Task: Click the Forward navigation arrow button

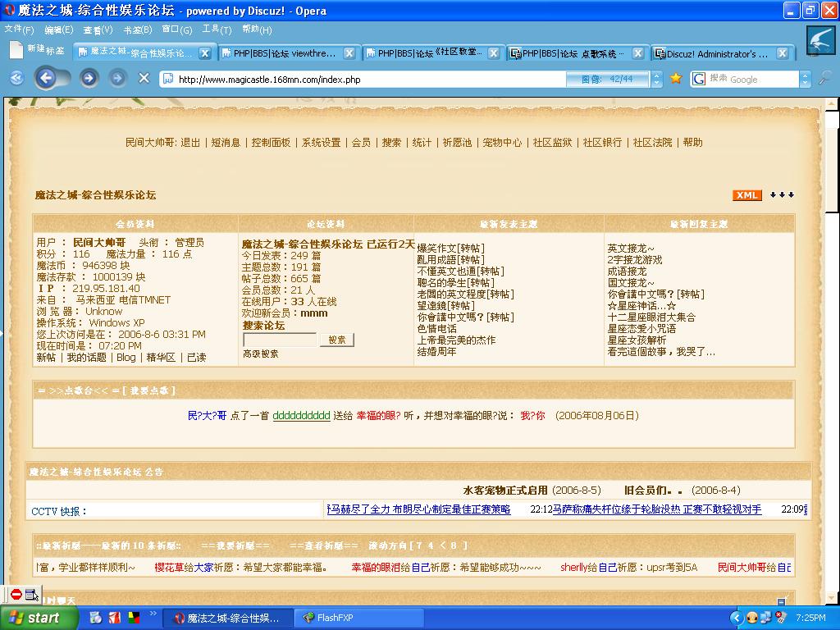Action: [89, 79]
